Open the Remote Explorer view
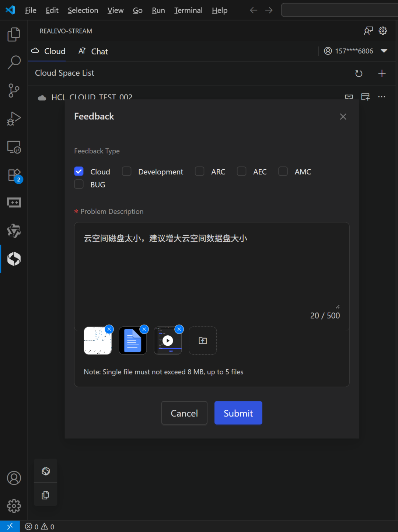398x532 pixels. (14, 147)
